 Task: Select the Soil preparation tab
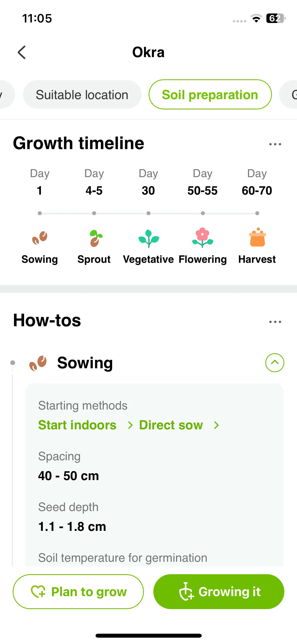pos(210,95)
